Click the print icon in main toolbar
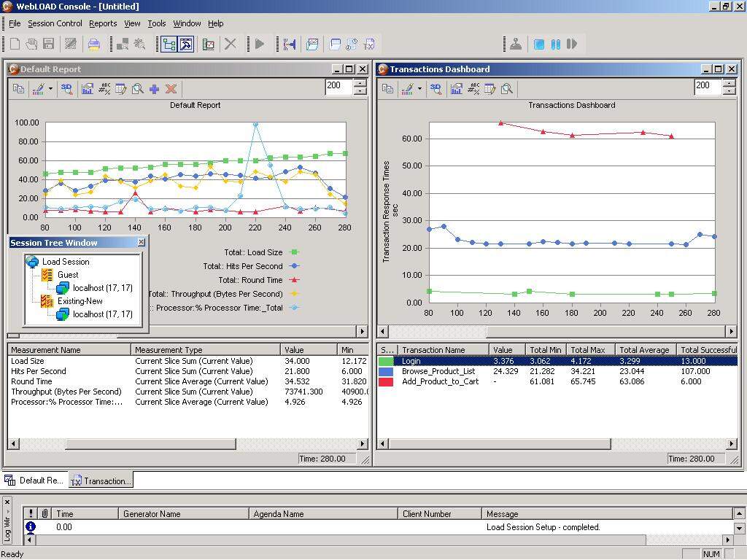 click(94, 44)
